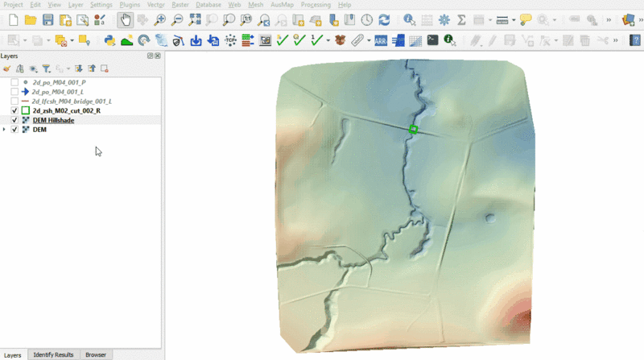Click the Refresh map icon
The width and height of the screenshot is (644, 360).
(384, 19)
